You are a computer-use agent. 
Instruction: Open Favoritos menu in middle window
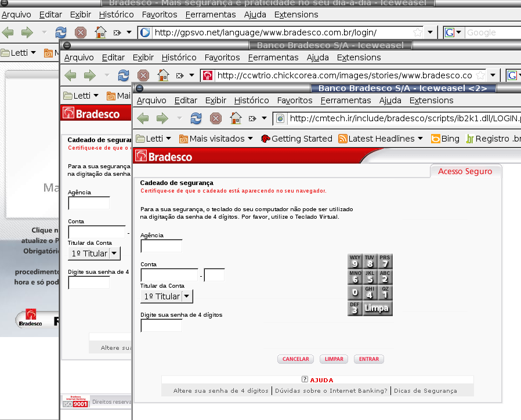(222, 57)
